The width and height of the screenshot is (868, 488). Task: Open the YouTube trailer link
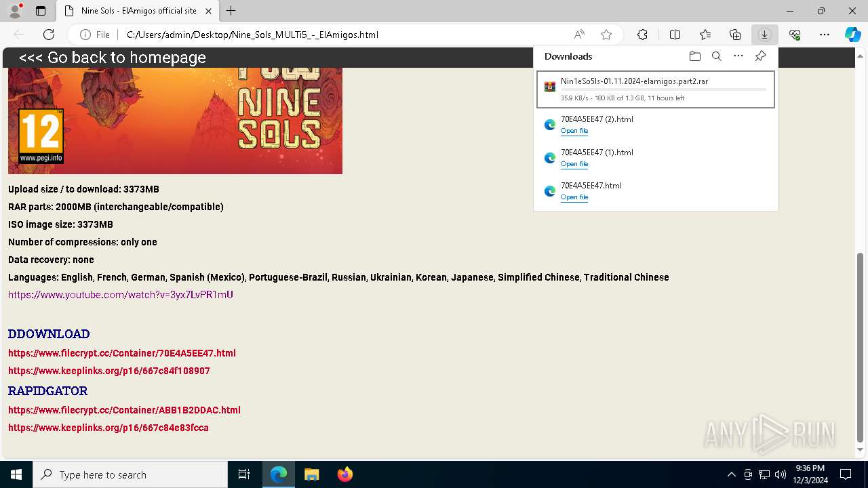[121, 295]
